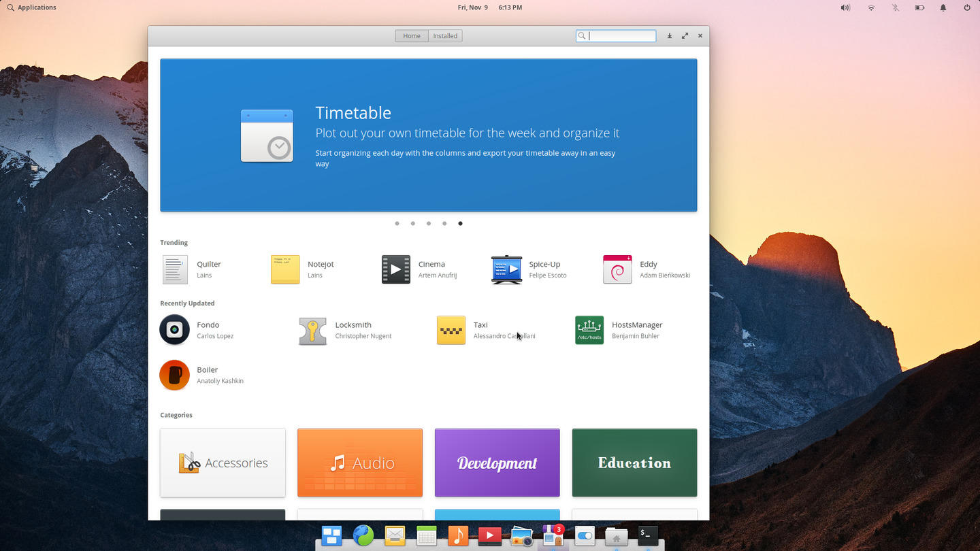
Task: Click author name Carlos Lopez
Action: (215, 336)
